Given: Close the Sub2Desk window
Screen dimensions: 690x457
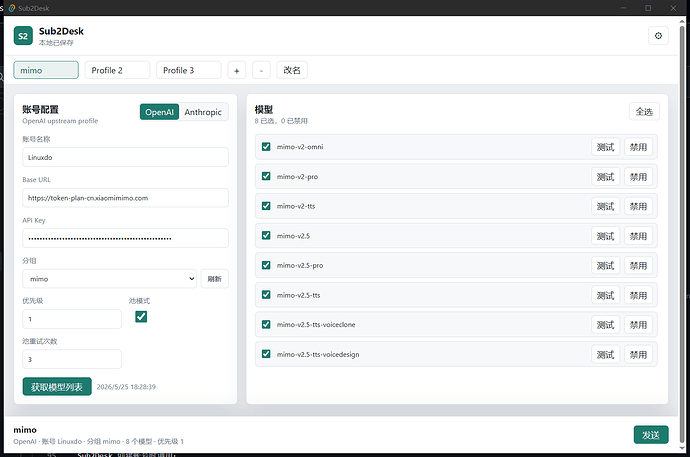Looking at the screenshot, I should pos(673,8).
